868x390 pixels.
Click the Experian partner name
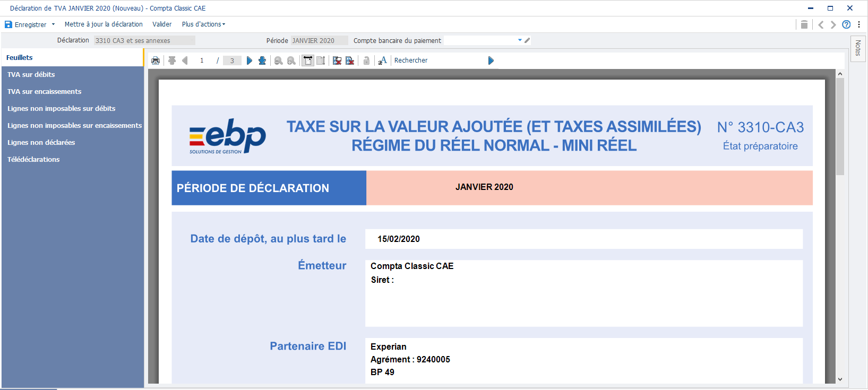click(x=389, y=347)
